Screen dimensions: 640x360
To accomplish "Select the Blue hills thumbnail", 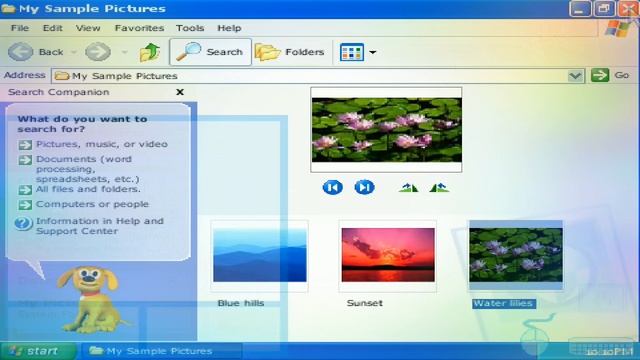I will pyautogui.click(x=260, y=255).
